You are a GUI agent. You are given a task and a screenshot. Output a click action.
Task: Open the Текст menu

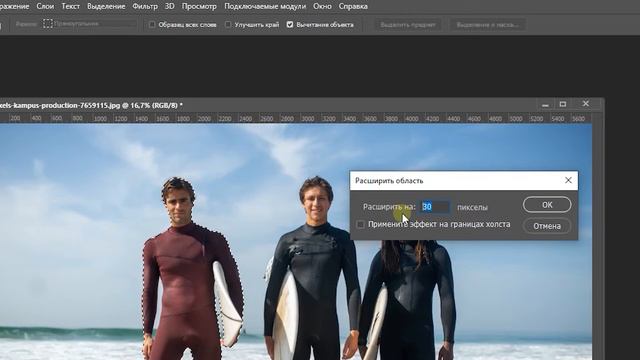[x=70, y=7]
